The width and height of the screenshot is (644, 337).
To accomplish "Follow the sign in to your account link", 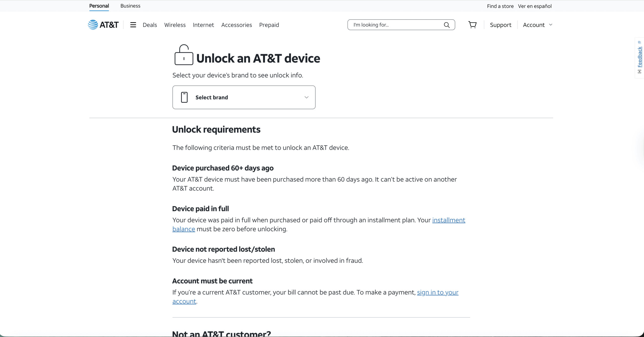I will tap(437, 292).
